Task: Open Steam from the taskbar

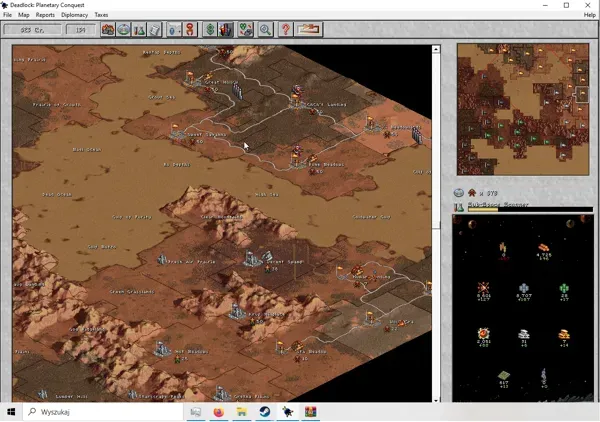Action: 264,412
